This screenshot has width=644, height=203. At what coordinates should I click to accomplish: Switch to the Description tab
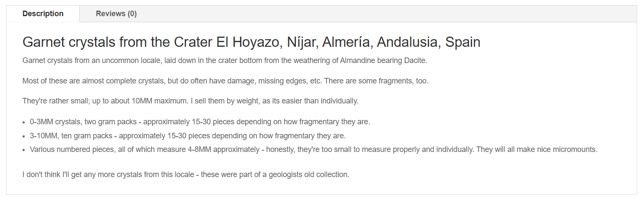coord(43,14)
